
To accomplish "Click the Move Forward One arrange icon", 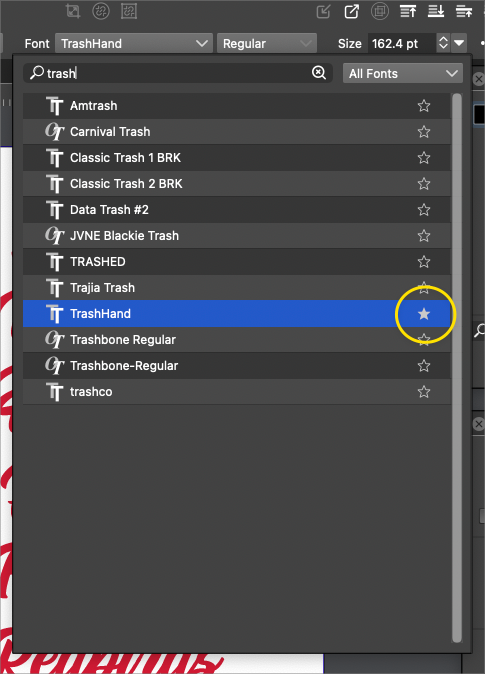I will [x=464, y=11].
